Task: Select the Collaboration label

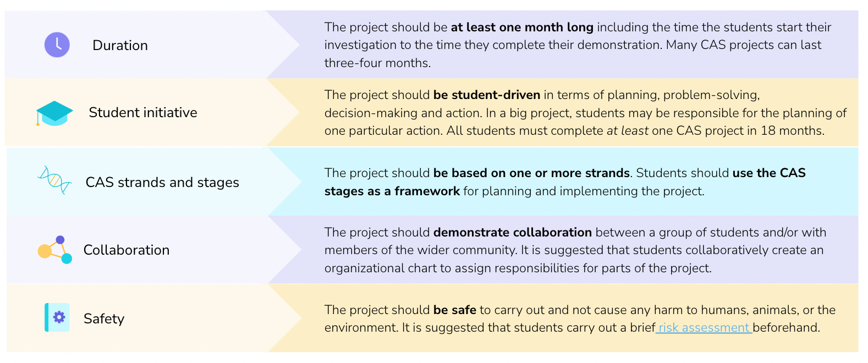Action: pos(127,250)
